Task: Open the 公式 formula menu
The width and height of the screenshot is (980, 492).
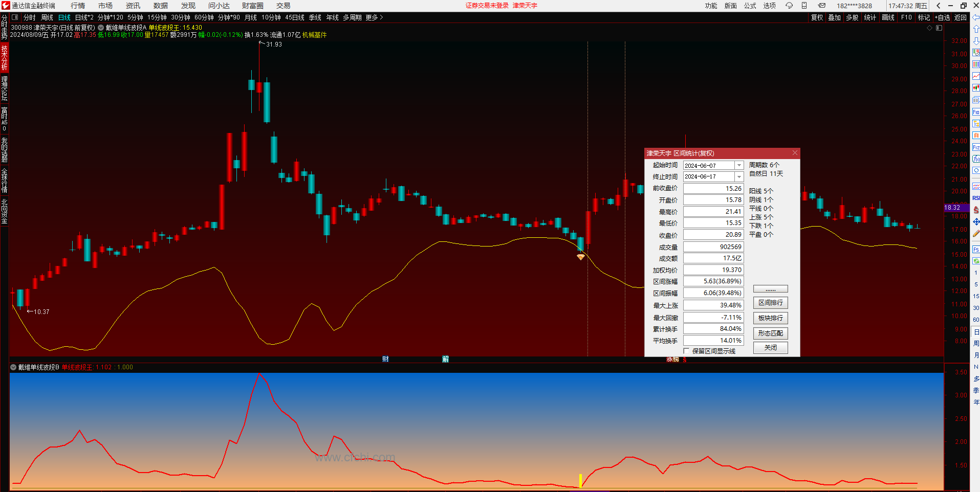Action: pos(750,6)
